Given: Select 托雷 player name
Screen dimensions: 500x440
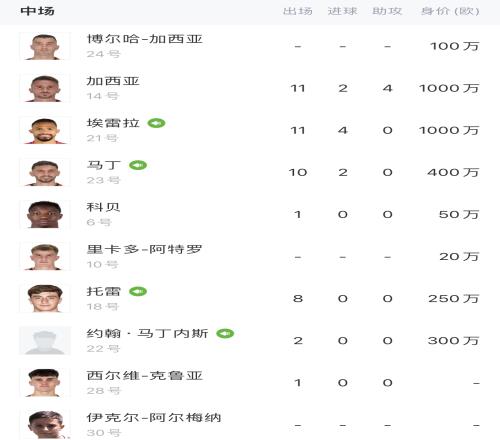Looking at the screenshot, I should point(103,291).
